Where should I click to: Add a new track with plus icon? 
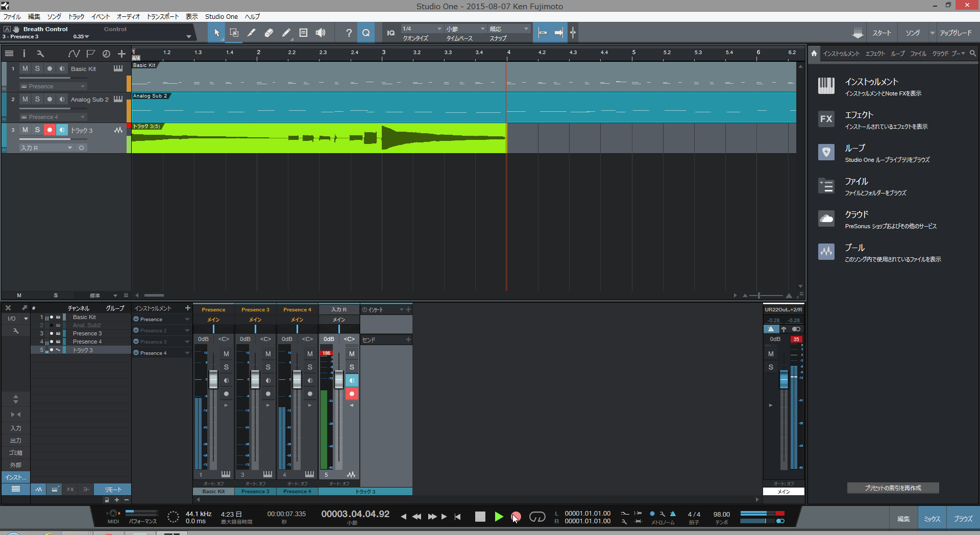(121, 53)
